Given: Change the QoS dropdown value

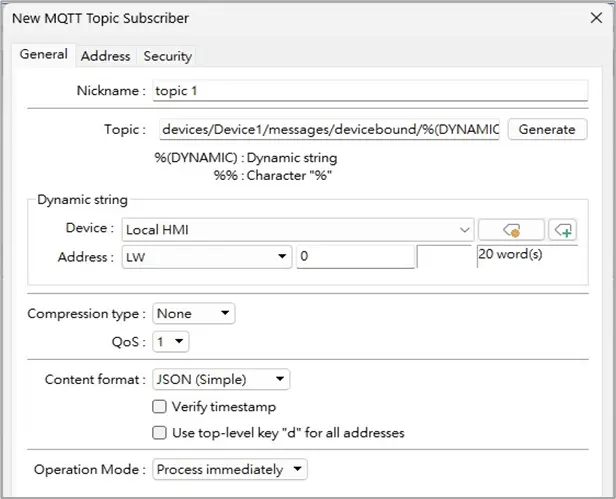Looking at the screenshot, I should tap(171, 341).
